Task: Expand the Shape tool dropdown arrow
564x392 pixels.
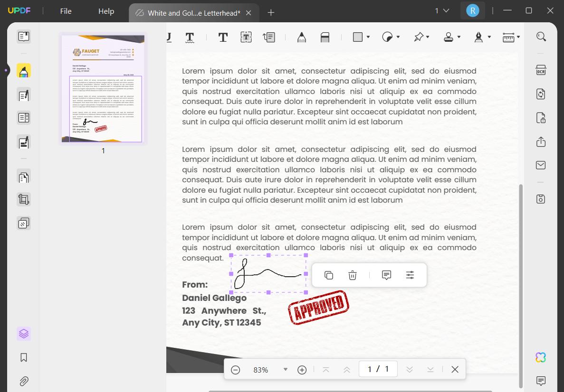Action: click(x=368, y=37)
